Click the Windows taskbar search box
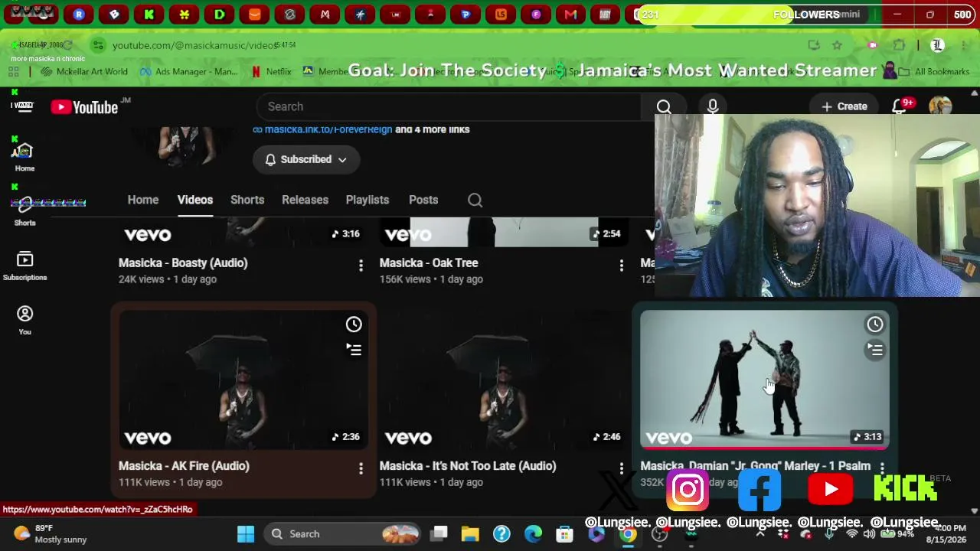 tap(343, 534)
